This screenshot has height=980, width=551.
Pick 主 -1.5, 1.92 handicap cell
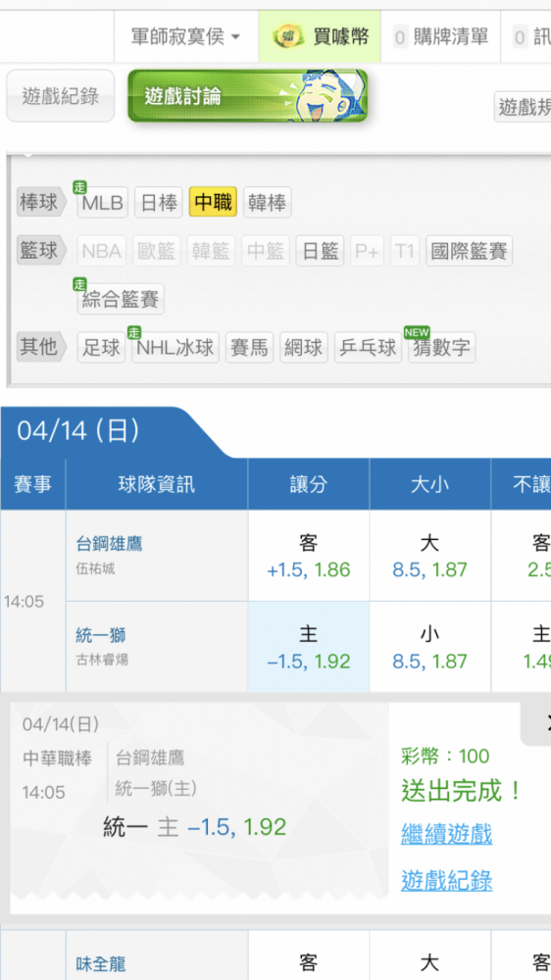(x=308, y=647)
